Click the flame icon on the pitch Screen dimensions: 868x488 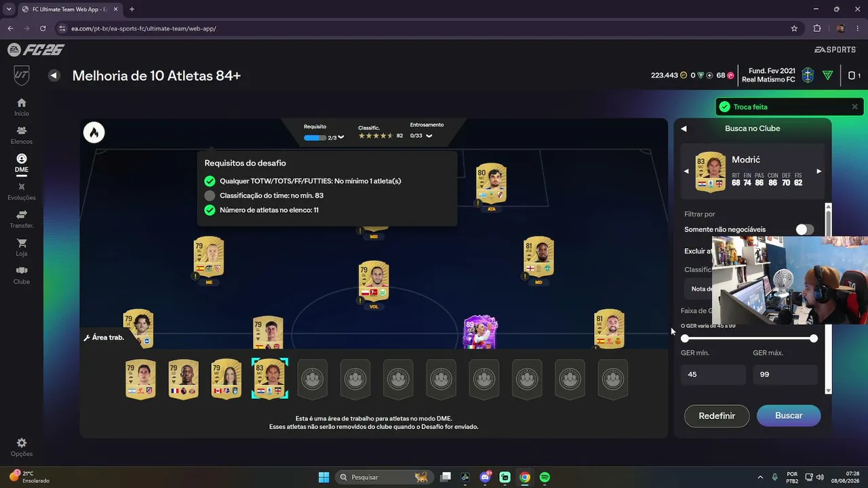tap(94, 132)
